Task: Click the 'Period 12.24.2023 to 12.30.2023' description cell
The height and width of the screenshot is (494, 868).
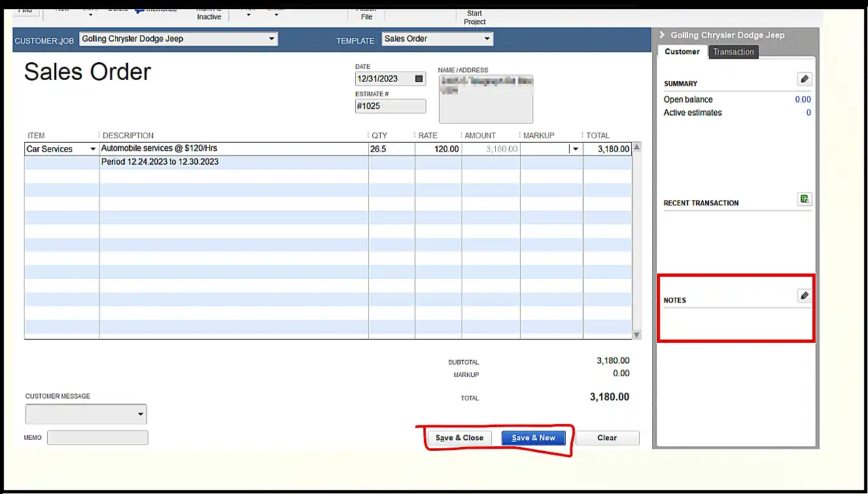Action: [x=234, y=162]
